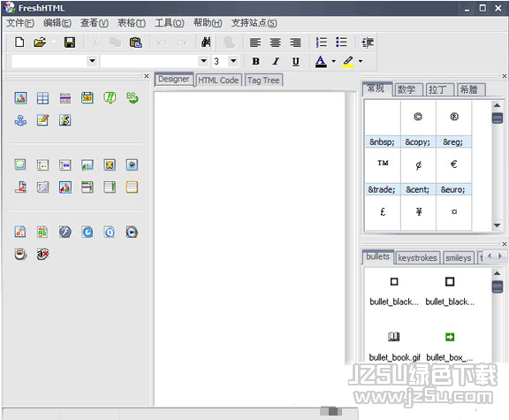The width and height of the screenshot is (509, 420).
Task: Insert Java applet coffee cup icon
Action: click(20, 254)
